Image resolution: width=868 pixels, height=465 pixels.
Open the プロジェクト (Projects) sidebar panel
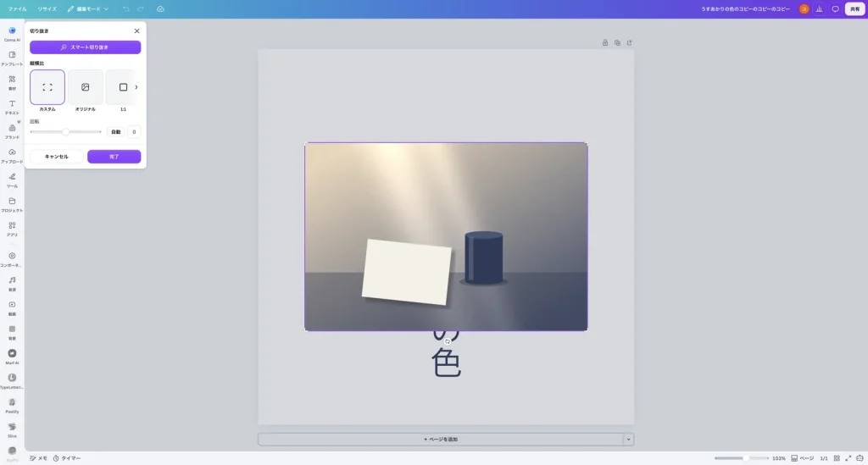(x=12, y=203)
